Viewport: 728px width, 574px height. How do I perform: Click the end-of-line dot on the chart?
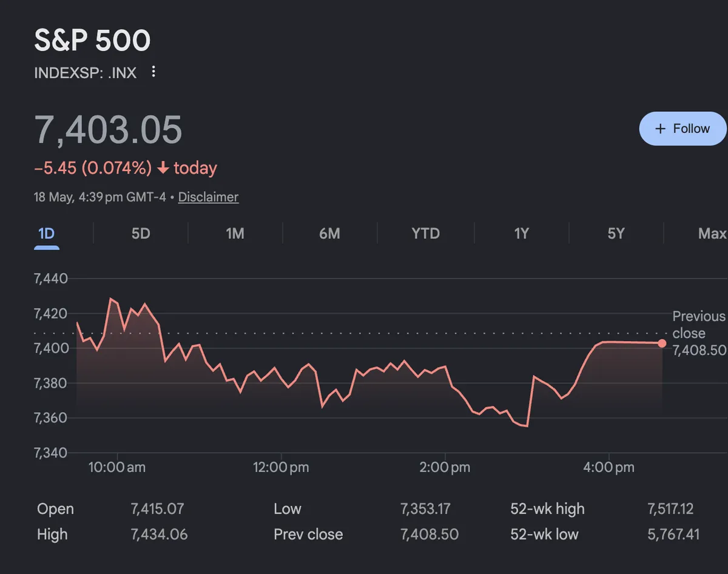[662, 343]
